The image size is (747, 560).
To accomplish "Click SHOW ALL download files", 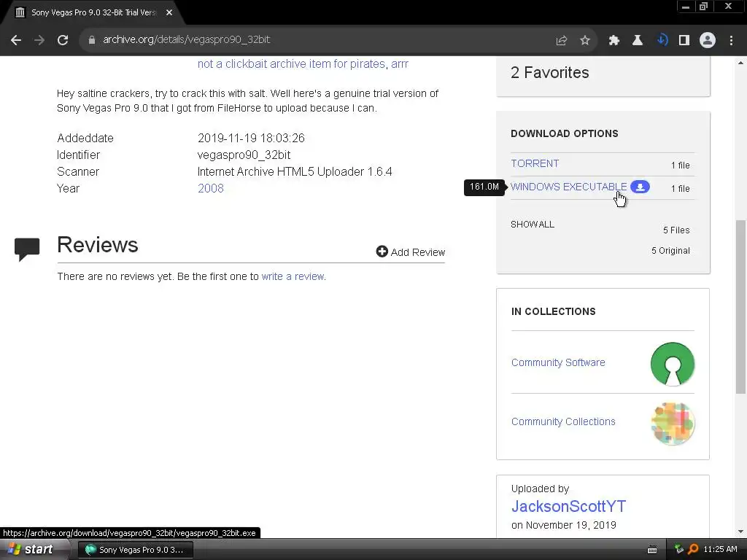I will point(532,225).
